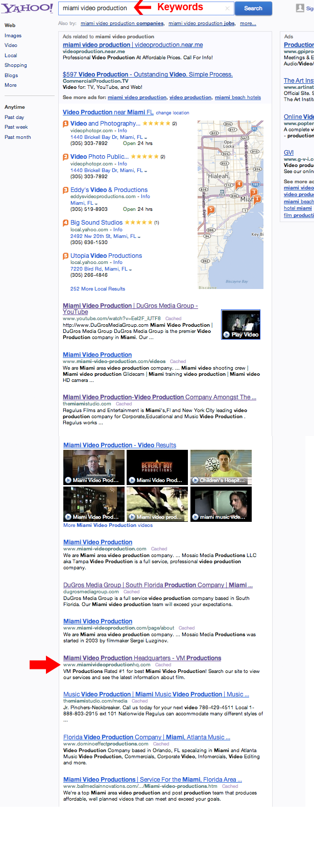Switch to Images search
The width and height of the screenshot is (314, 868).
[13, 36]
